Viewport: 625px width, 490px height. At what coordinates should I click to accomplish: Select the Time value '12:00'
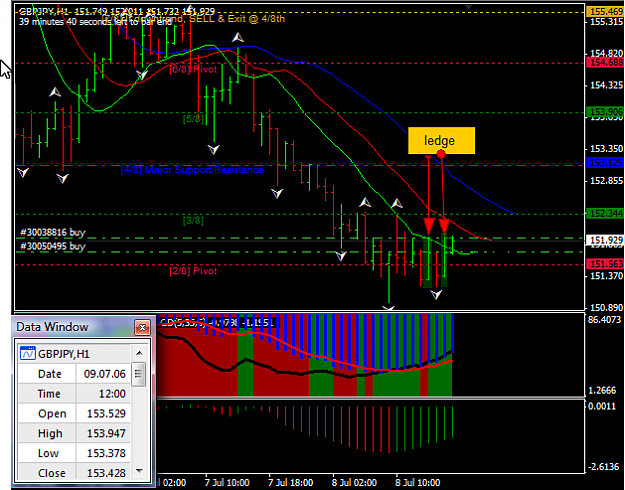coord(112,394)
